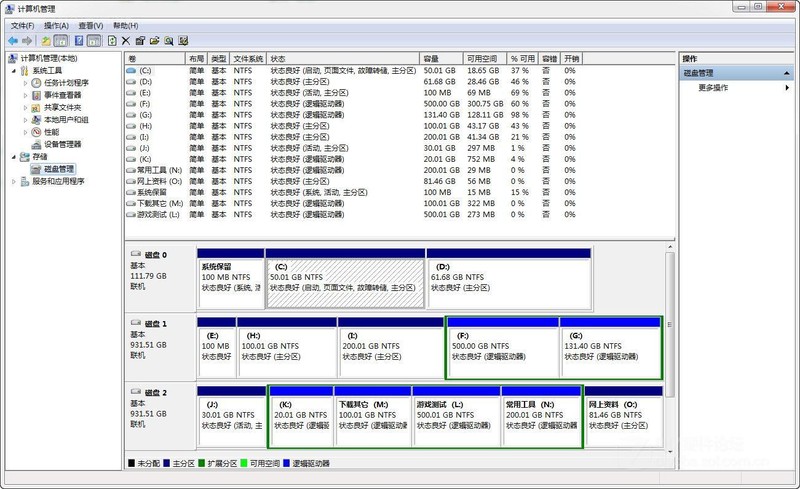Select the 事件查看器 tree node
The width and height of the screenshot is (800, 489).
pos(62,95)
